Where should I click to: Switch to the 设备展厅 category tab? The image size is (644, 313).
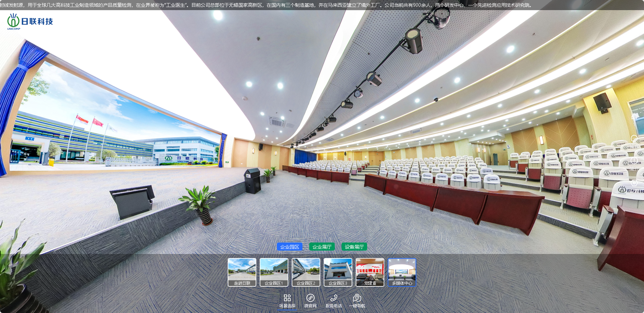(354, 247)
